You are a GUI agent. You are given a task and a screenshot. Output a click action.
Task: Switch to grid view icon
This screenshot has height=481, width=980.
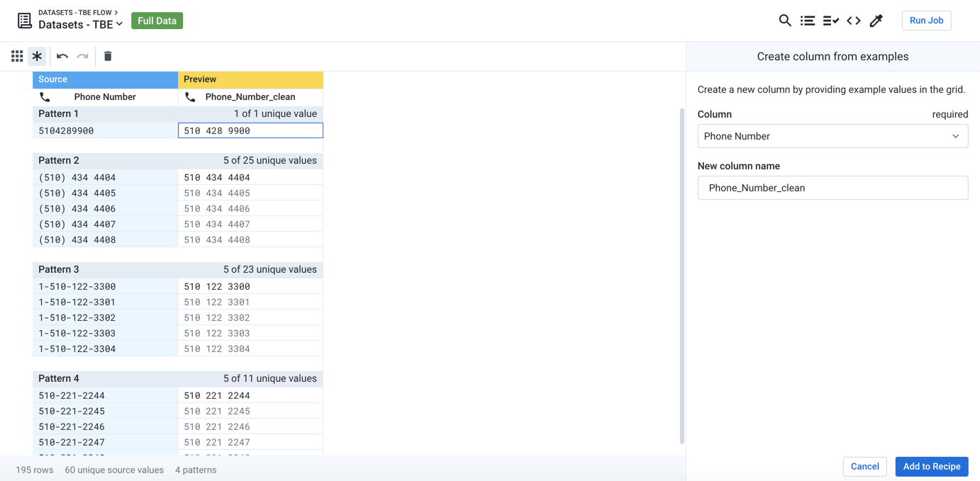pyautogui.click(x=17, y=56)
